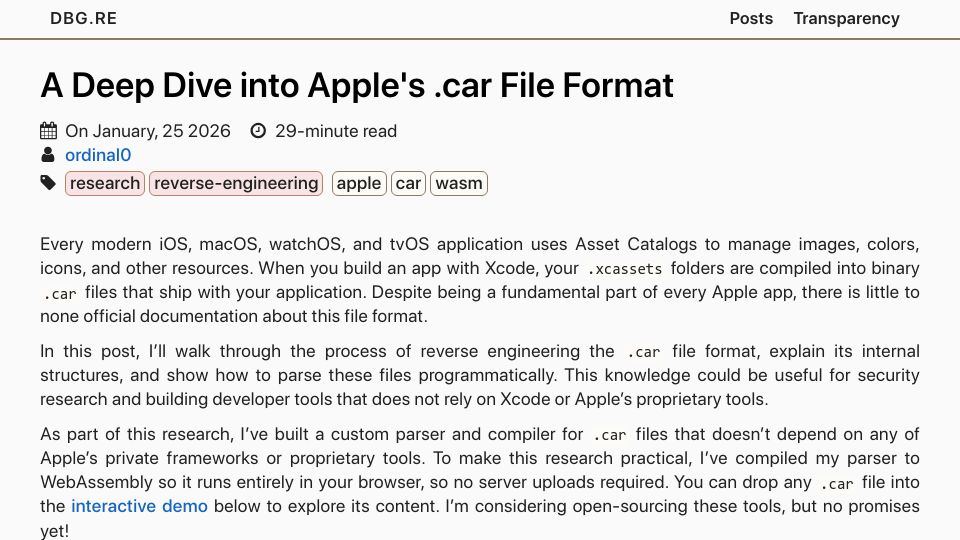Open the DBG.RE home link
This screenshot has width=960, height=540.
click(x=83, y=18)
